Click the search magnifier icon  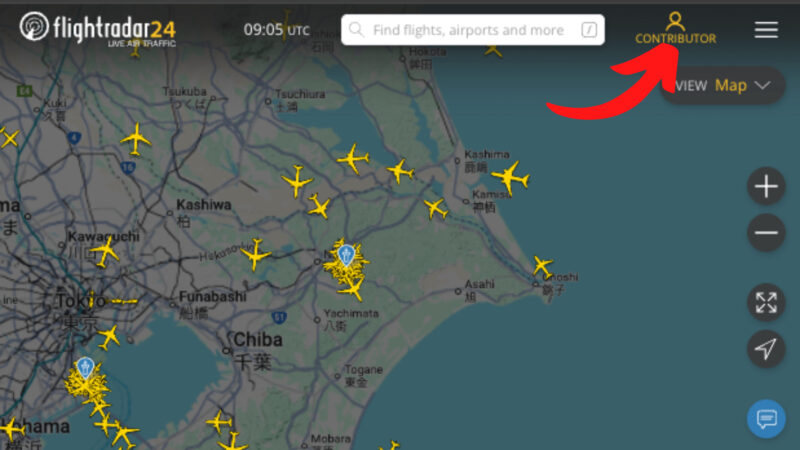point(356,30)
